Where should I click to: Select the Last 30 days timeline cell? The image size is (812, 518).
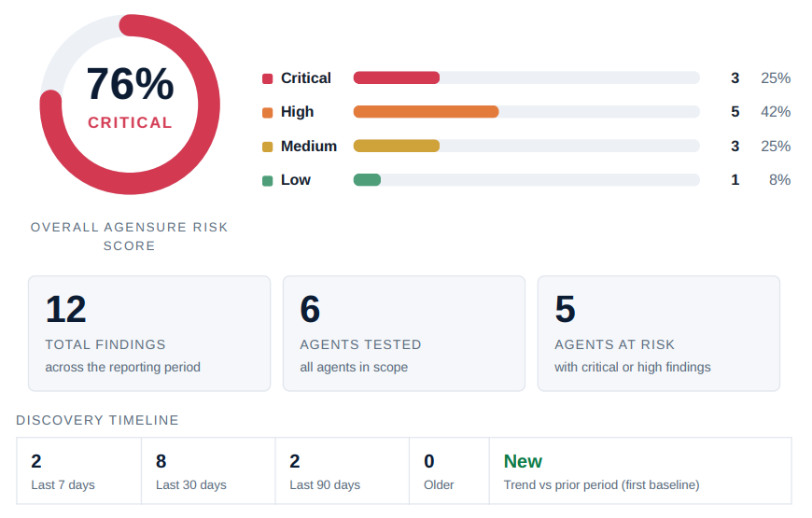[208, 470]
